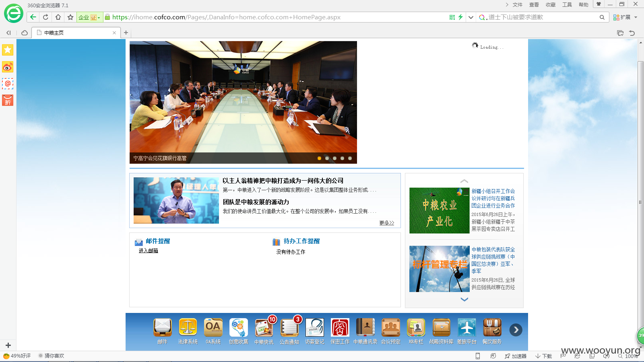644x362 pixels.
Task: Open the 战略资料库 folder icon
Action: click(x=442, y=327)
